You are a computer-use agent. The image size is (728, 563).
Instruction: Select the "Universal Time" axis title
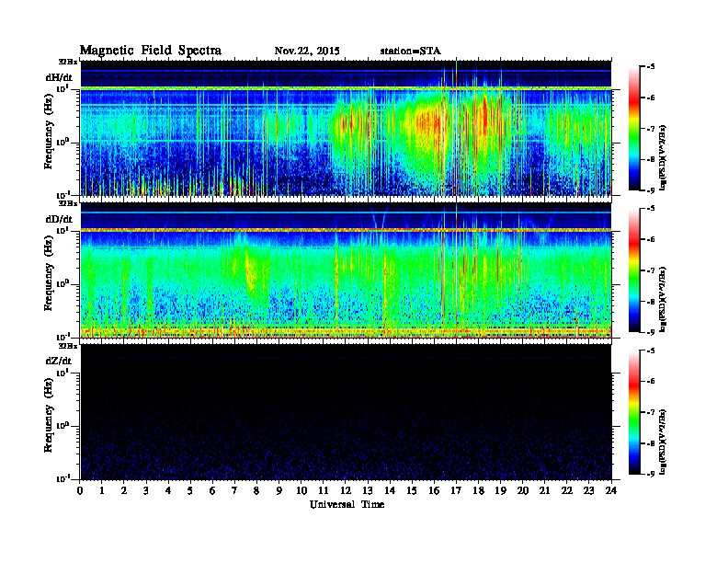pyautogui.click(x=347, y=504)
